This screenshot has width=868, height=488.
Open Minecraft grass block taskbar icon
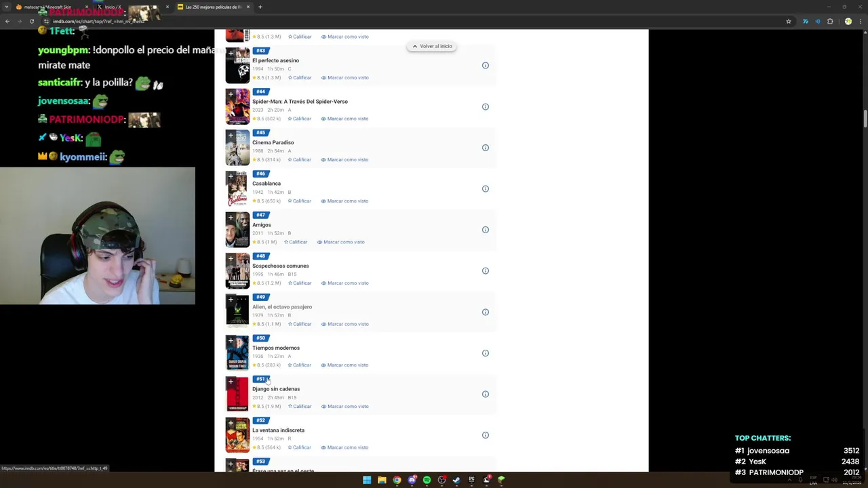coord(501,480)
